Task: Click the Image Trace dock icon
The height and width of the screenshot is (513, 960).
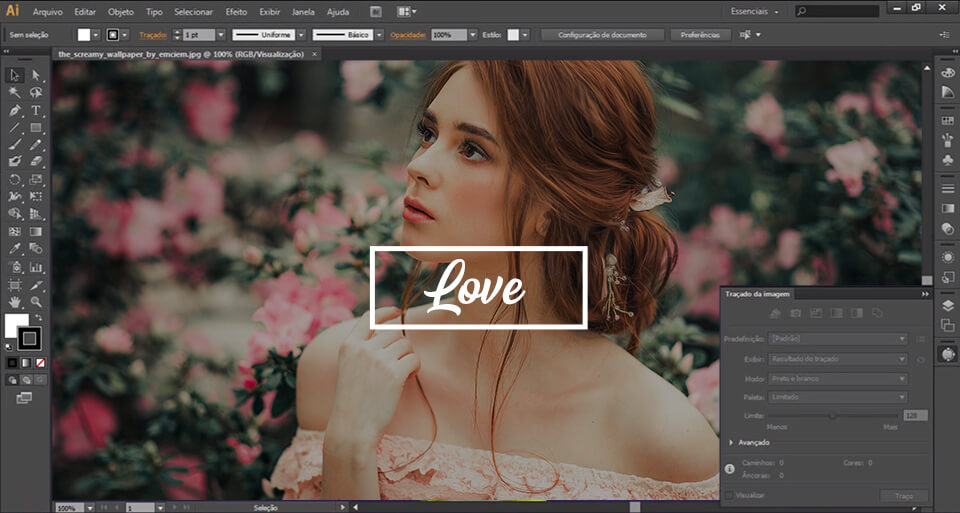Action: coord(948,354)
